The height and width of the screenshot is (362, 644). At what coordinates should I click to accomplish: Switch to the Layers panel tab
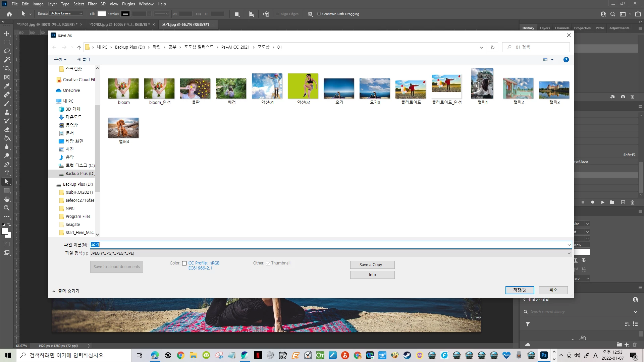coord(545,28)
